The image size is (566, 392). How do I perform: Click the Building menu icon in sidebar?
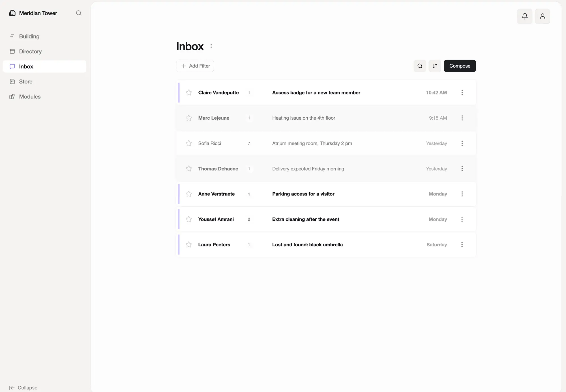(x=12, y=36)
